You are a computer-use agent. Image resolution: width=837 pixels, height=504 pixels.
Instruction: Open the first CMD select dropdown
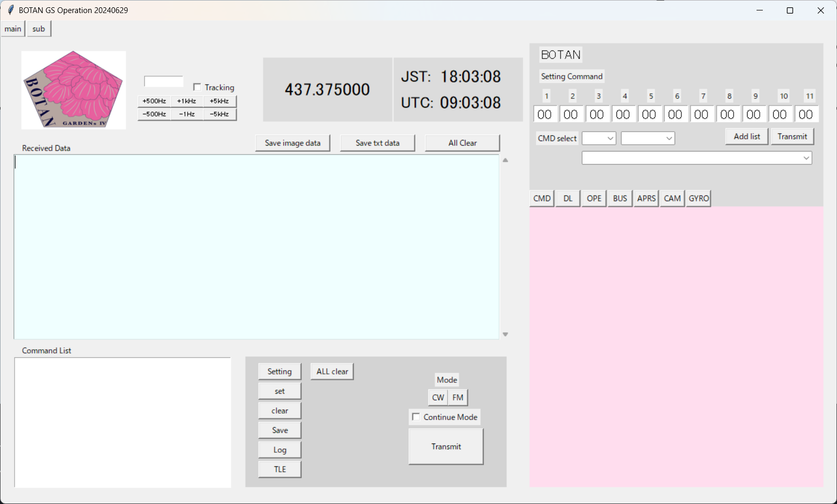tap(599, 138)
